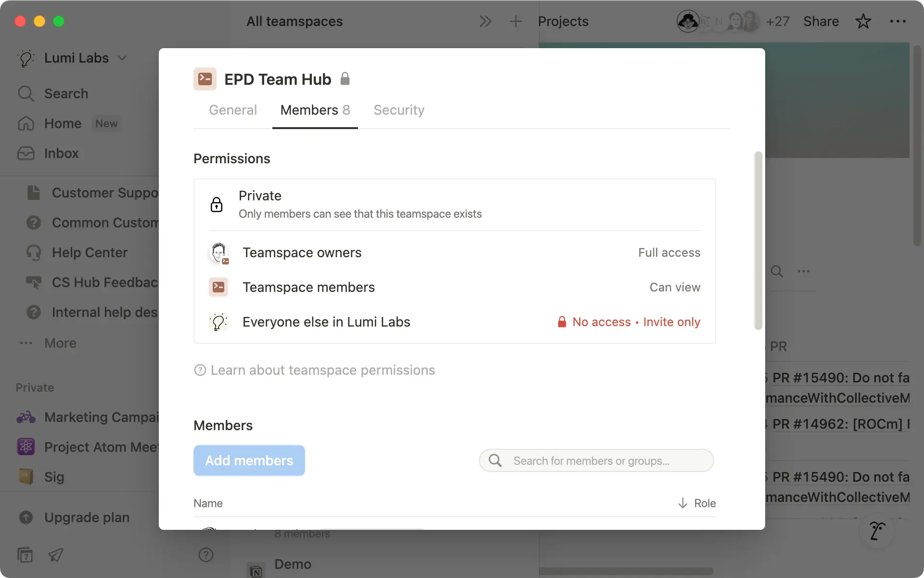Open the Marketing Campaign page
924x578 pixels.
coord(101,417)
